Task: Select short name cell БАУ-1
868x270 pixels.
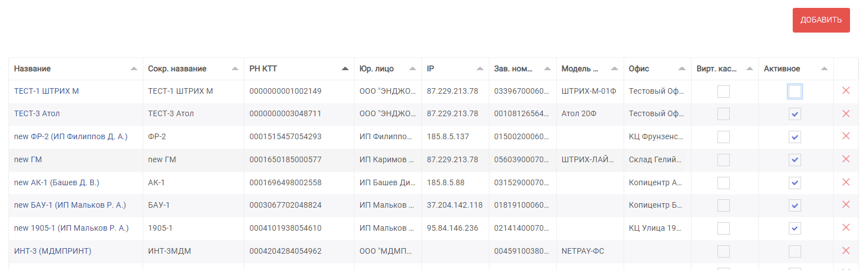Action: coord(159,205)
